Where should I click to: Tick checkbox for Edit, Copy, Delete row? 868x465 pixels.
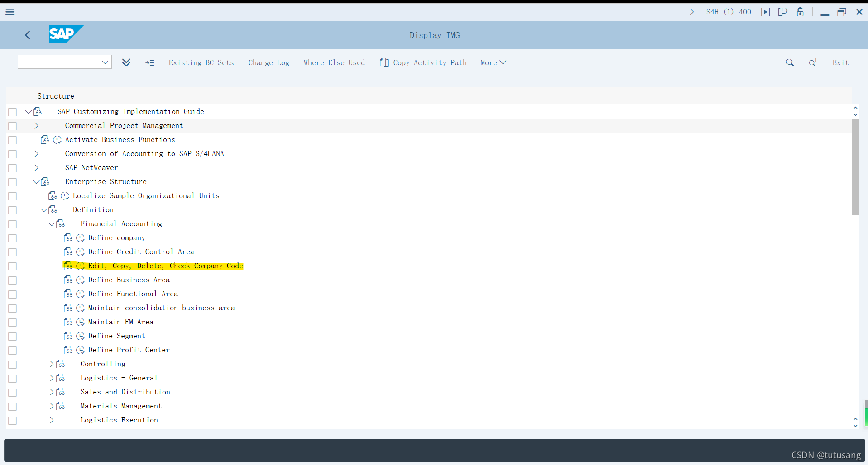(13, 266)
